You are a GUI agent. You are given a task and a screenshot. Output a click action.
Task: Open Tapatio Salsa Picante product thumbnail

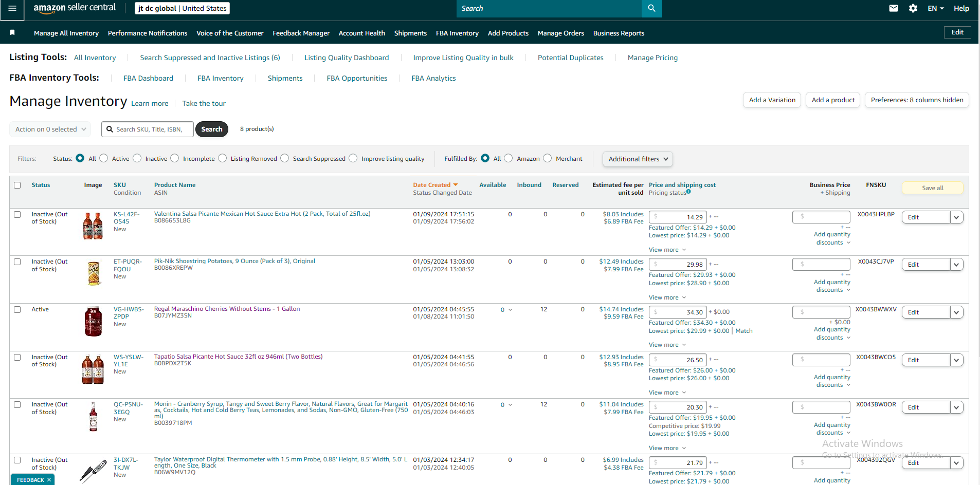[x=93, y=369]
